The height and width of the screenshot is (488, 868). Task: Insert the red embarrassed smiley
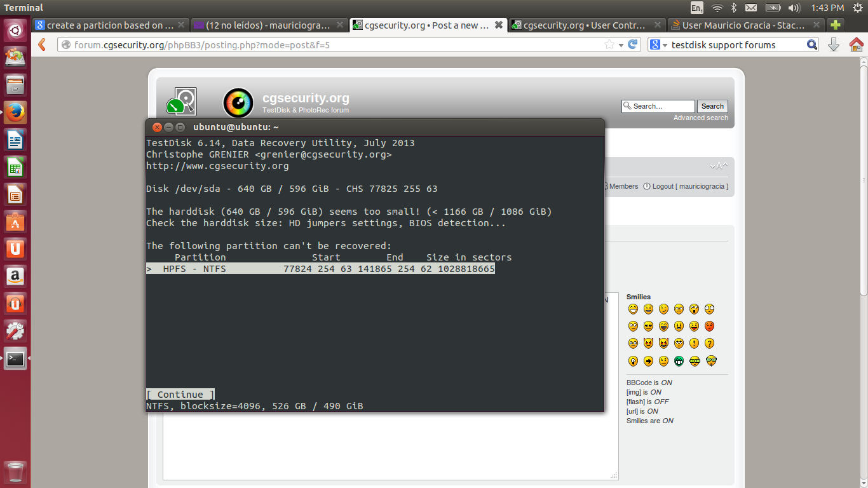tap(709, 326)
